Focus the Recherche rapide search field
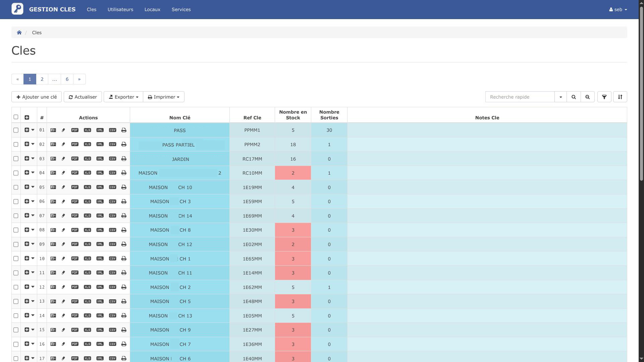This screenshot has width=644, height=362. (520, 97)
